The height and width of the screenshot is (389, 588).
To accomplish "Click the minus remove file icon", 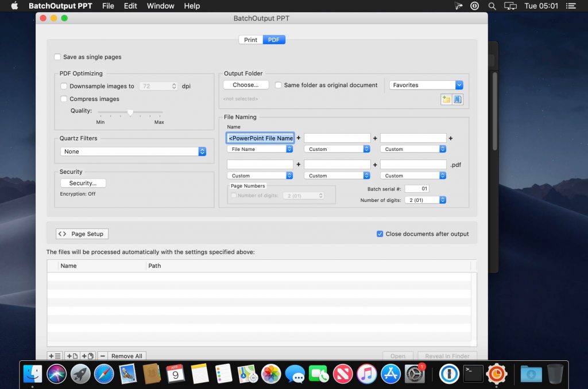I will (102, 356).
